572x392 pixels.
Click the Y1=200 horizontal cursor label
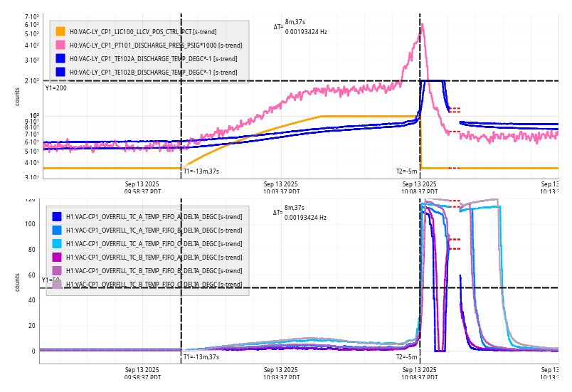(55, 88)
